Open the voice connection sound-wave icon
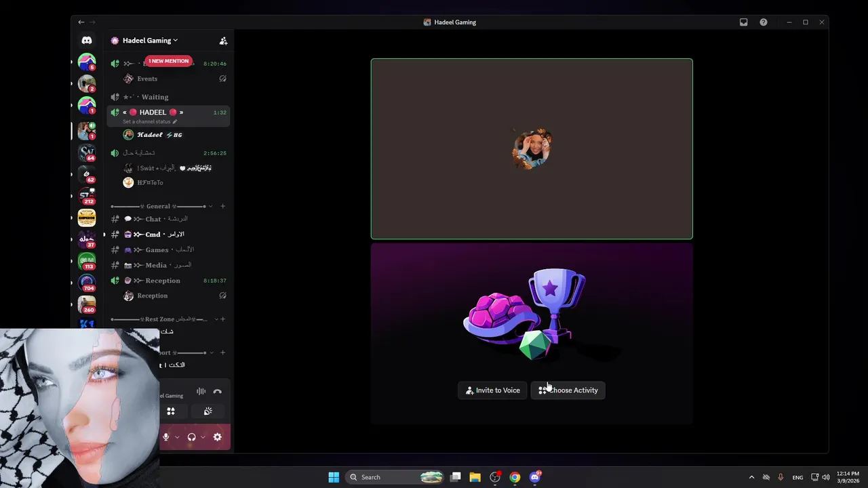The image size is (868, 488). (201, 391)
